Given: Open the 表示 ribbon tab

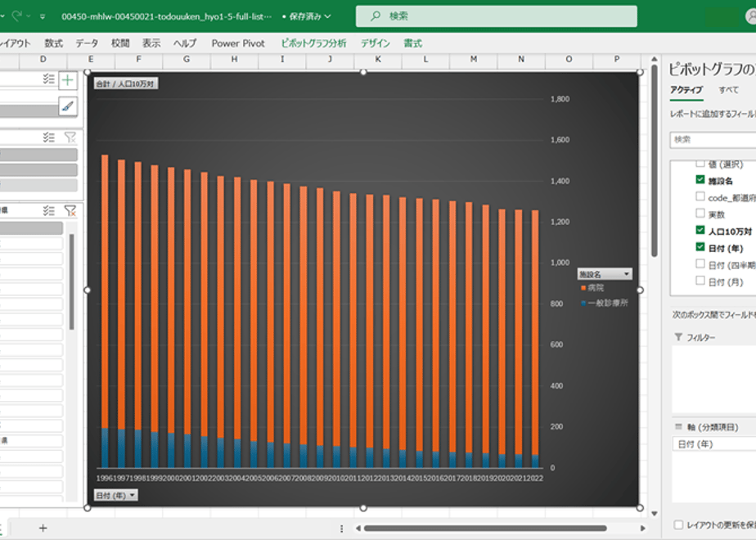Looking at the screenshot, I should click(151, 43).
